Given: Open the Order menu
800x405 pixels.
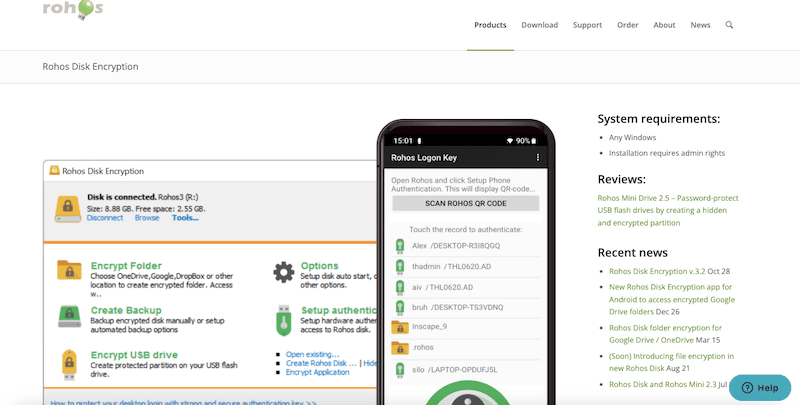Looking at the screenshot, I should (628, 25).
